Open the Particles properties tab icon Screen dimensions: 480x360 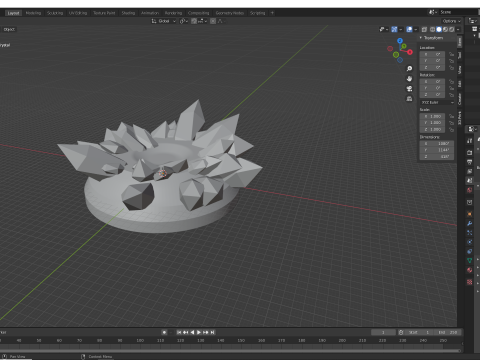[x=469, y=233]
